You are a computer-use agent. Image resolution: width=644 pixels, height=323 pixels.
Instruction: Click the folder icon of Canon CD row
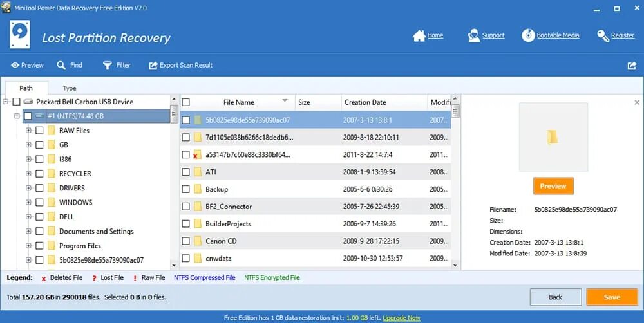(198, 241)
